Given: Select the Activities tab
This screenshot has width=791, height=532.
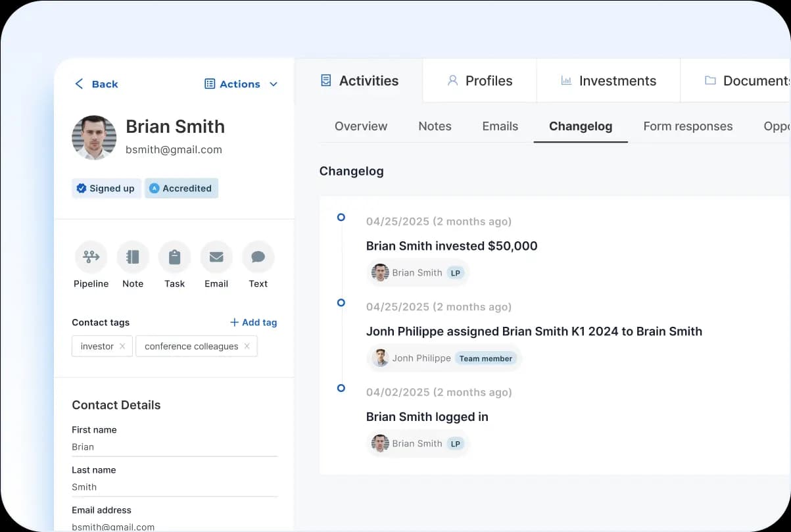Looking at the screenshot, I should click(x=359, y=81).
